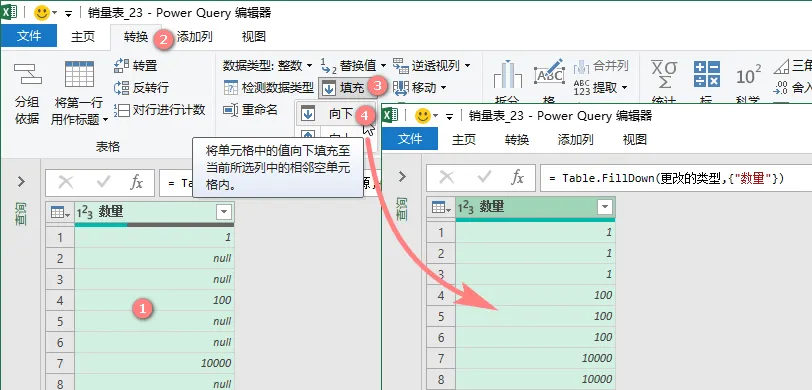The image size is (812, 390).
Task: Click the smiley feedback icon in back window
Action: click(41, 13)
